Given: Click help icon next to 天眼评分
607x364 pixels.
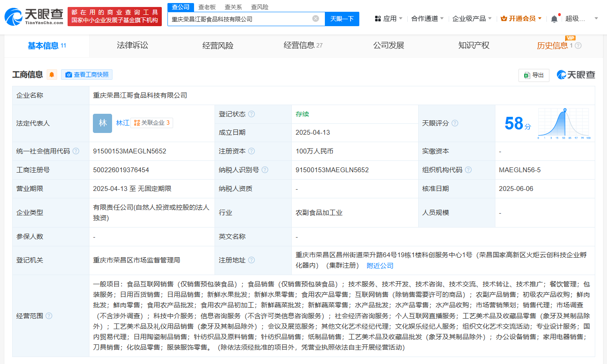Looking at the screenshot, I should point(455,123).
